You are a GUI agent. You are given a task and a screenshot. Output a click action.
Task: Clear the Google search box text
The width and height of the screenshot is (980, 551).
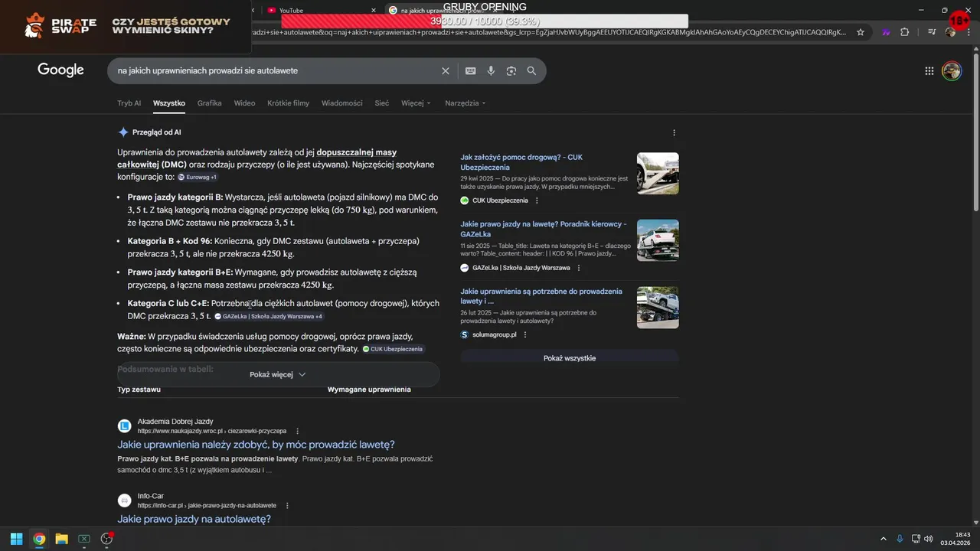point(446,70)
